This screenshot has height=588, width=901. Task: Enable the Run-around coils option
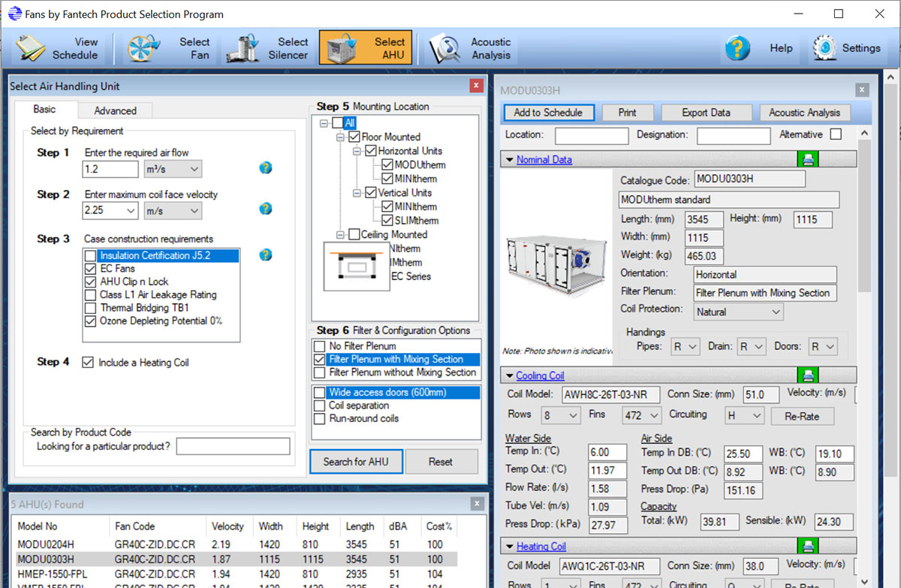[320, 418]
